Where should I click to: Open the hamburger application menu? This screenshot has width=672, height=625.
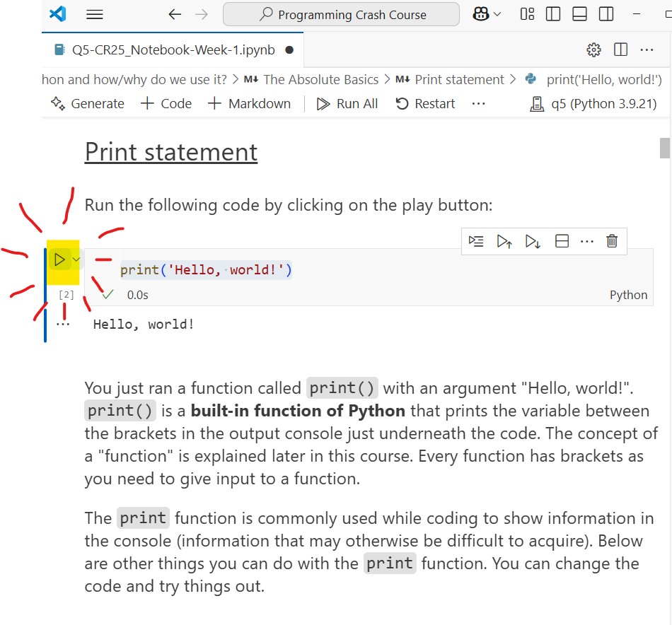click(94, 15)
